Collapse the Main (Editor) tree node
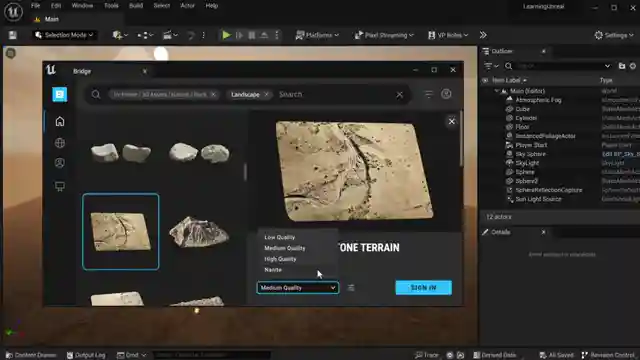The image size is (640, 360). coord(497,91)
